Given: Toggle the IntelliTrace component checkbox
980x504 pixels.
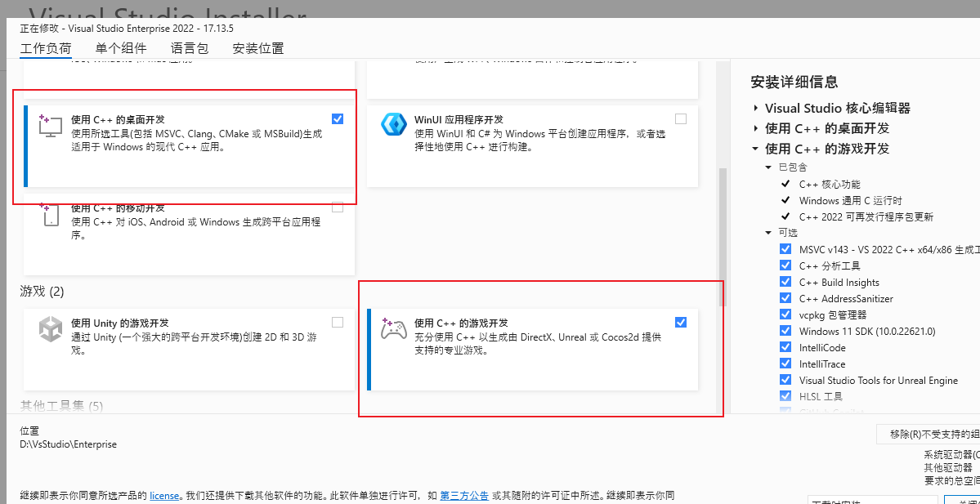Looking at the screenshot, I should click(785, 364).
